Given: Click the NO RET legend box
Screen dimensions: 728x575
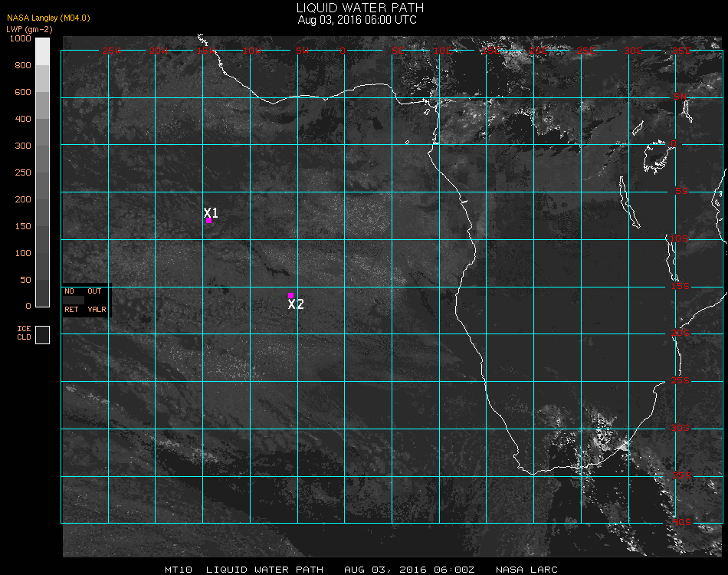Looking at the screenshot, I should tap(71, 301).
